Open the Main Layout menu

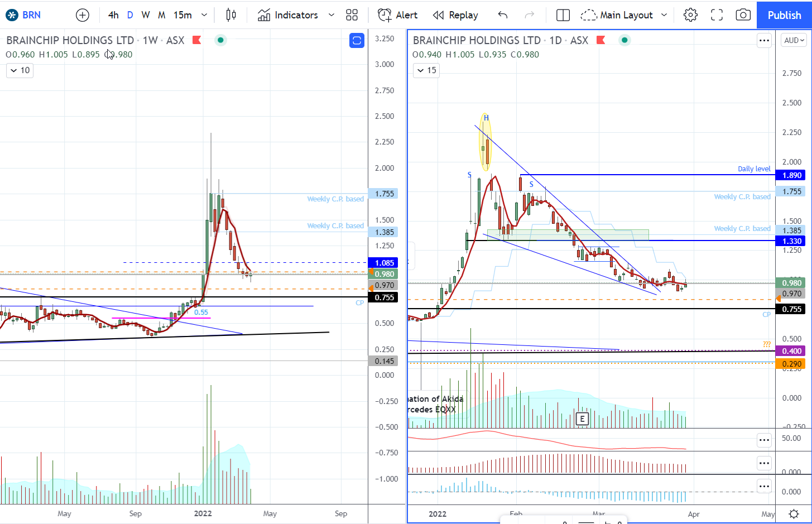[x=624, y=15]
